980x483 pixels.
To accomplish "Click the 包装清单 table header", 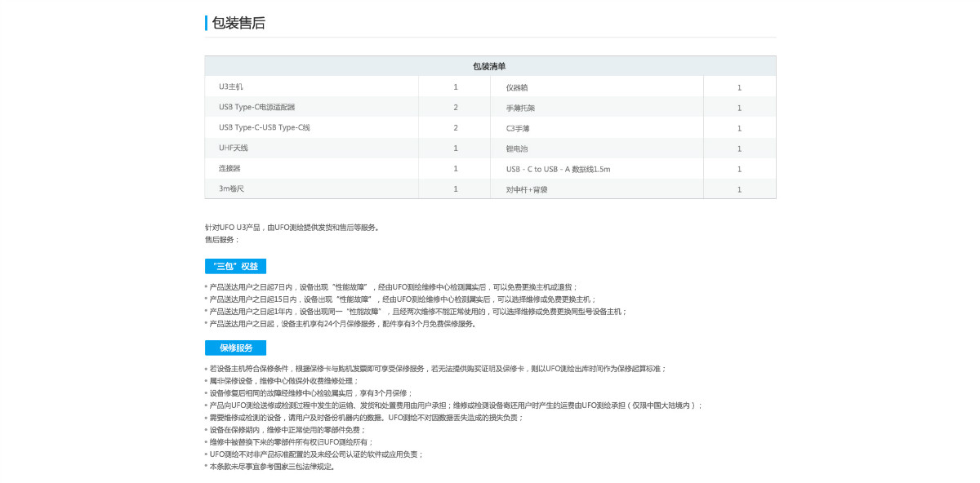I will (x=489, y=66).
